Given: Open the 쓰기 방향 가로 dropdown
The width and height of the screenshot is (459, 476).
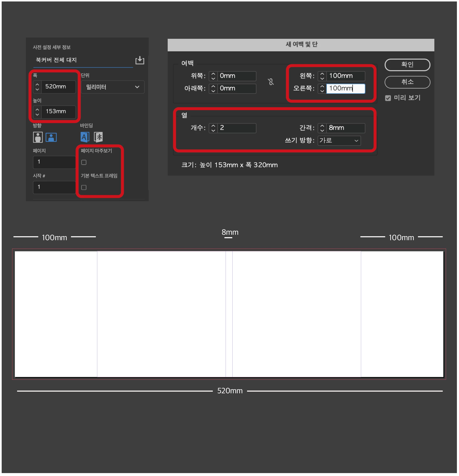Looking at the screenshot, I should [x=339, y=141].
